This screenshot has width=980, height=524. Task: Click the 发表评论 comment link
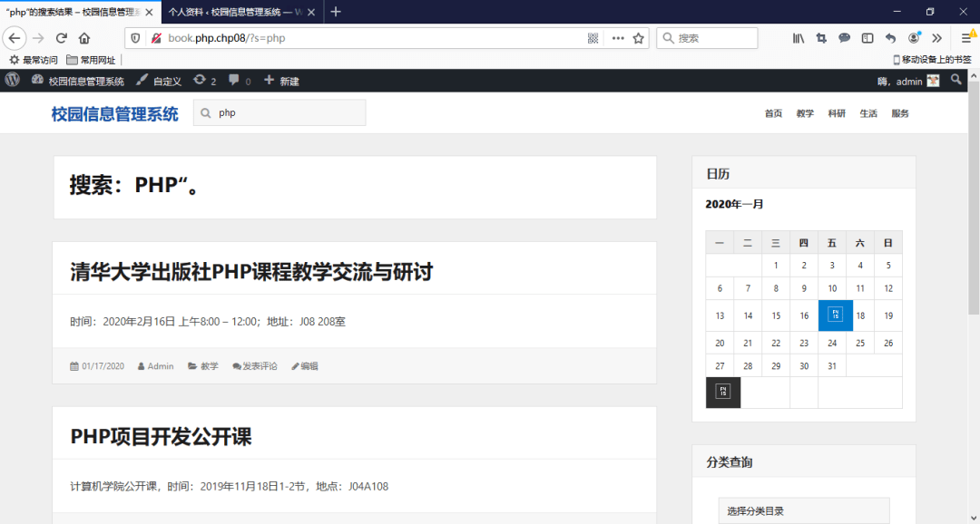tap(260, 365)
